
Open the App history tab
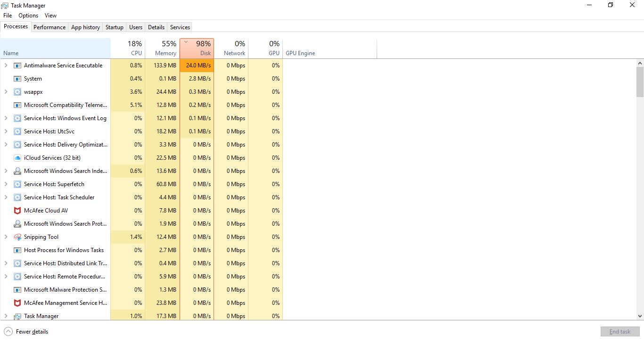click(x=85, y=27)
